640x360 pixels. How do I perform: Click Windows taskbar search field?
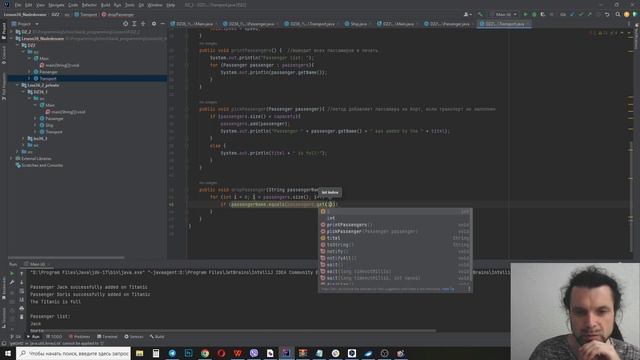pyautogui.click(x=73, y=353)
